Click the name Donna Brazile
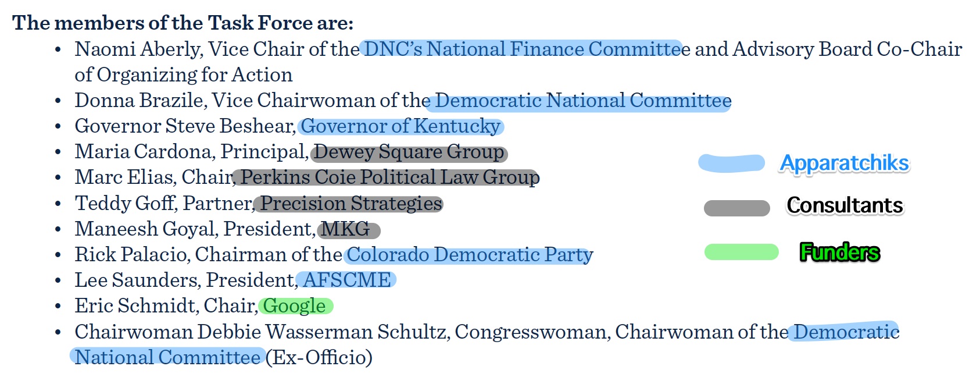 (140, 101)
